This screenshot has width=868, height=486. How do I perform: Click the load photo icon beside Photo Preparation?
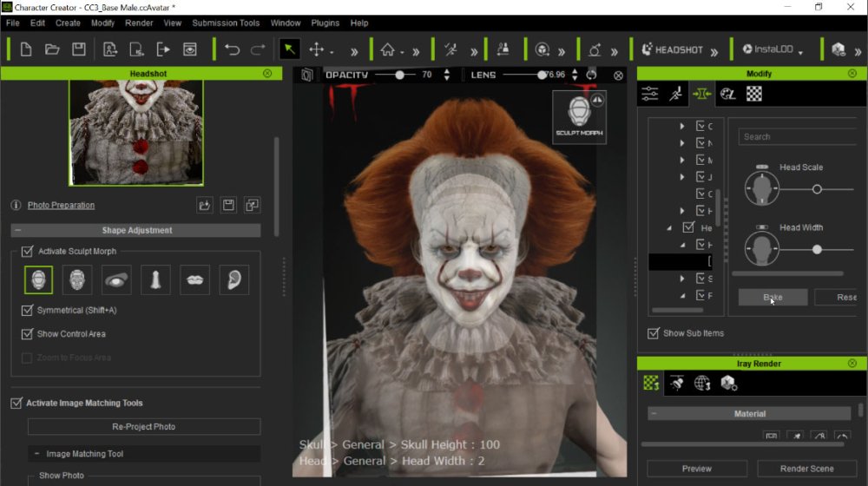tap(204, 206)
